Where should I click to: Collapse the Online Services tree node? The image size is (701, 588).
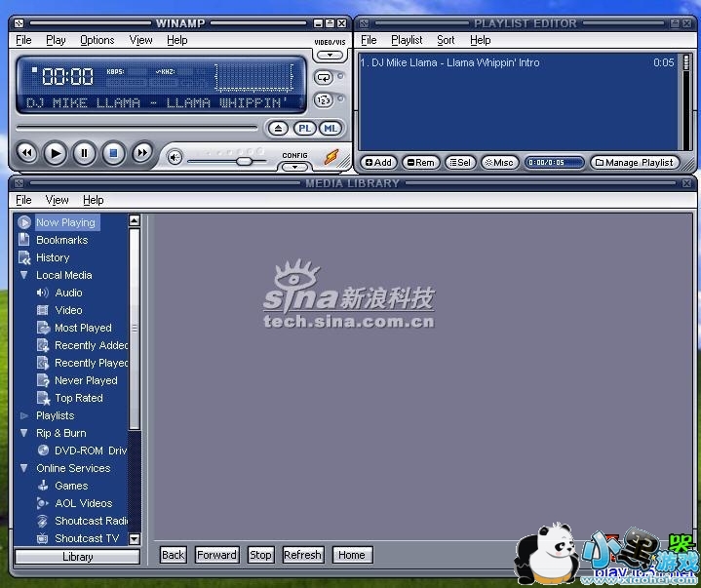(x=24, y=468)
